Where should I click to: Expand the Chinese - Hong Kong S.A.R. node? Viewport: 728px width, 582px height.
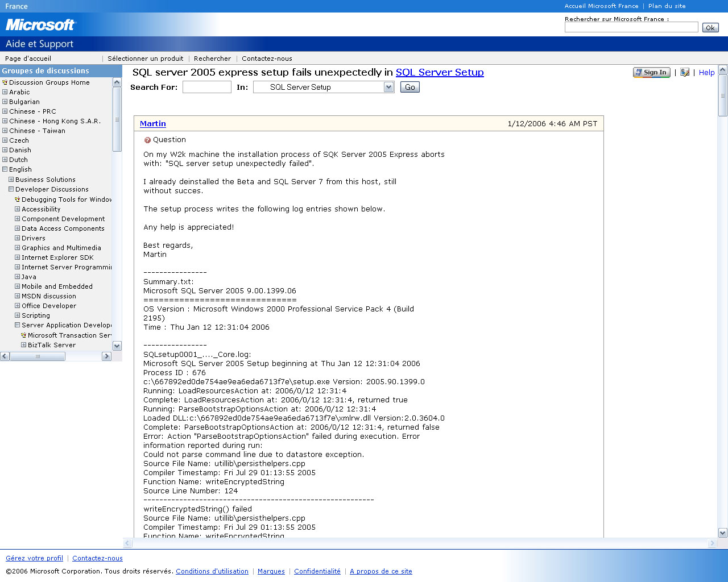5,121
